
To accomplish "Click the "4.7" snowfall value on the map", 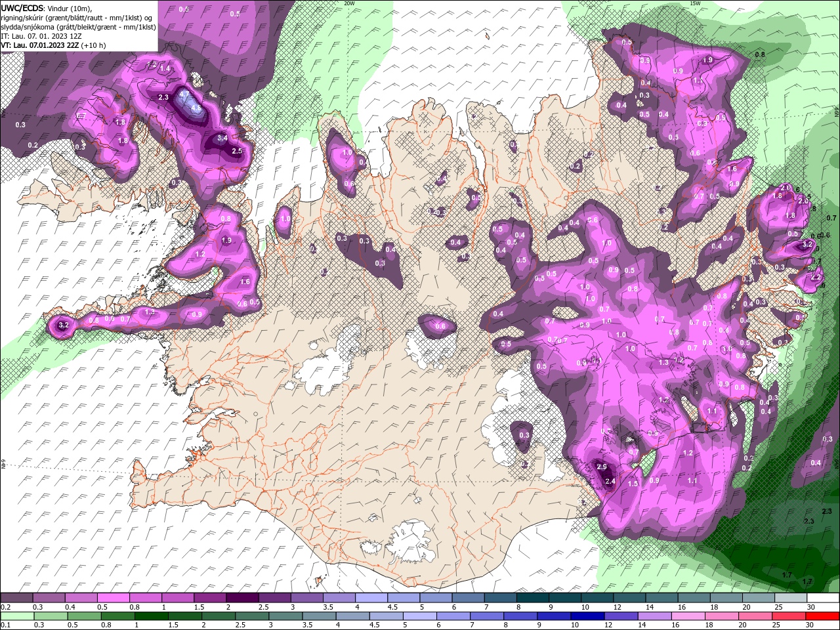I will (x=184, y=94).
